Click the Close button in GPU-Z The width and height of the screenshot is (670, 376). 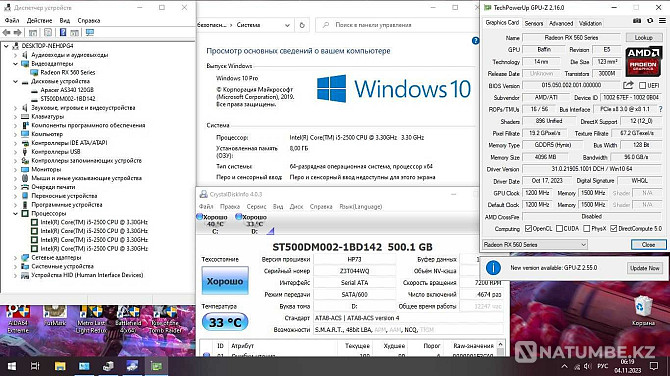pyautogui.click(x=648, y=244)
